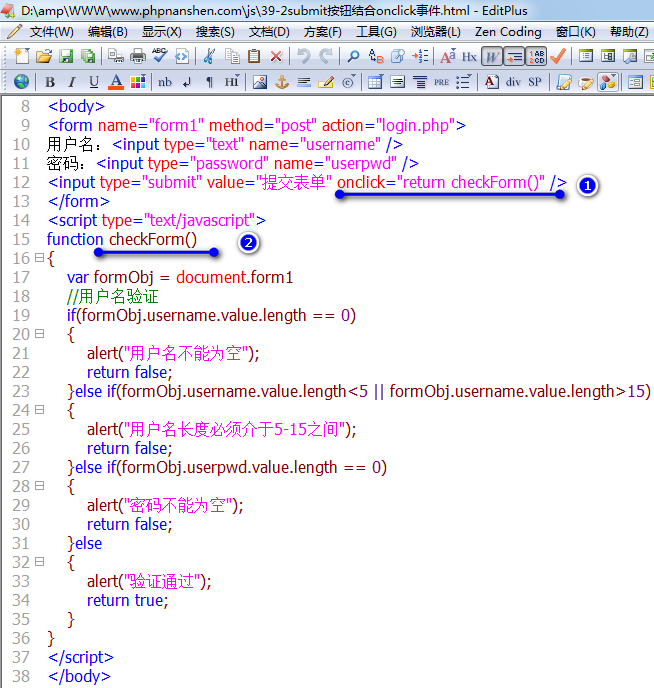Open the 帮助(Z) menu
The image size is (654, 688).
tap(629, 32)
